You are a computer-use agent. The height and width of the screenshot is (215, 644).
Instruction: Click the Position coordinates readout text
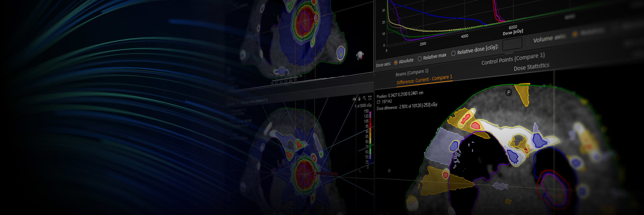400,94
